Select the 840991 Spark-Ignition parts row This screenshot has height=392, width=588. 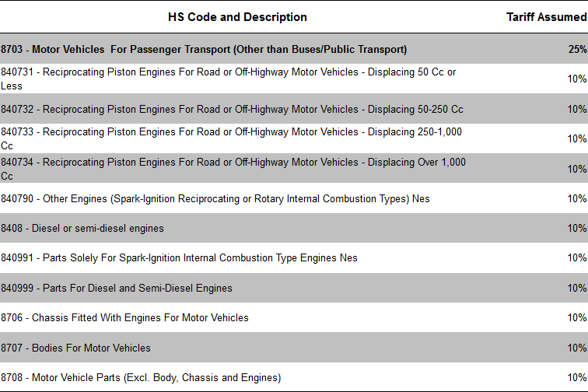(x=180, y=257)
